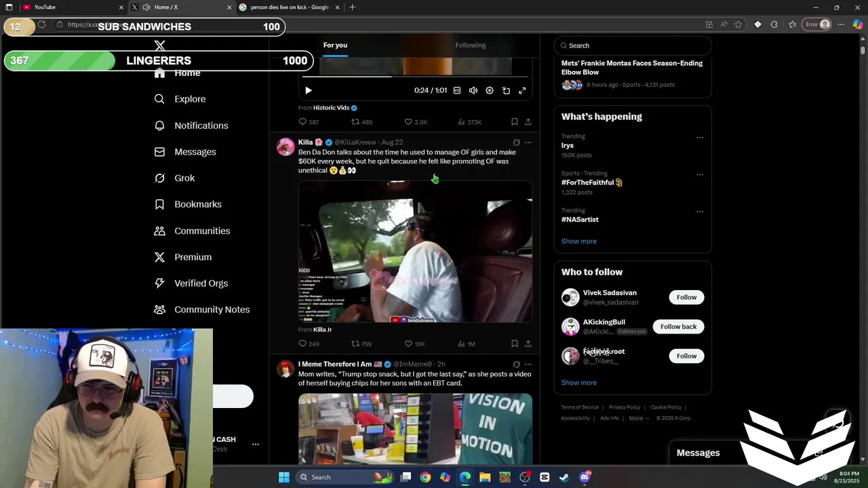Image resolution: width=868 pixels, height=488 pixels.
Task: Open Premium in the sidebar
Action: (x=182, y=257)
